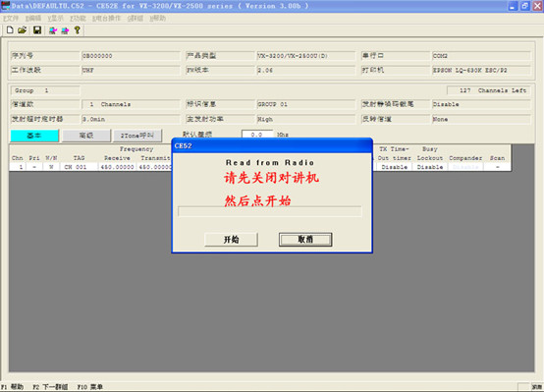This screenshot has height=392, width=544.
Task: Open the 显示 (View) menu
Action: (x=56, y=19)
